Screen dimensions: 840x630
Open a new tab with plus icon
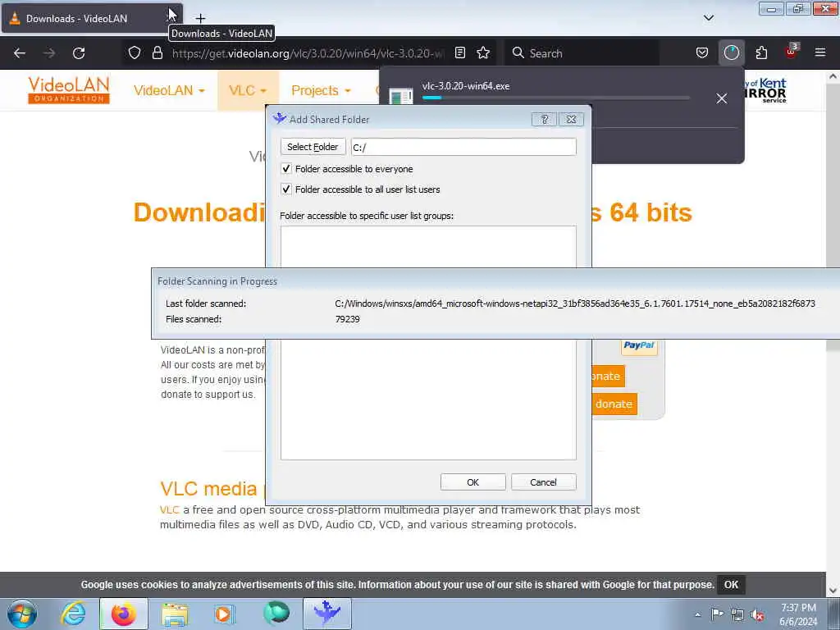(200, 18)
